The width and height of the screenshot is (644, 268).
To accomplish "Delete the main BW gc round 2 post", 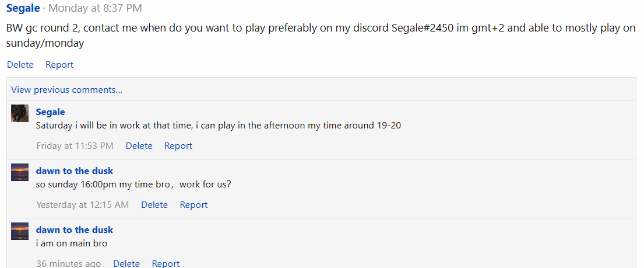I will tap(20, 65).
